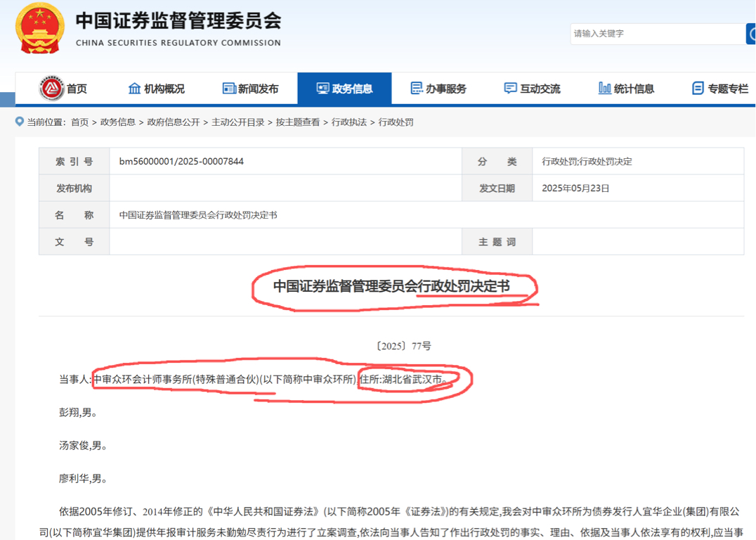This screenshot has width=756, height=540.
Task: Click the document icon beside 专题专栏
Action: (x=698, y=89)
